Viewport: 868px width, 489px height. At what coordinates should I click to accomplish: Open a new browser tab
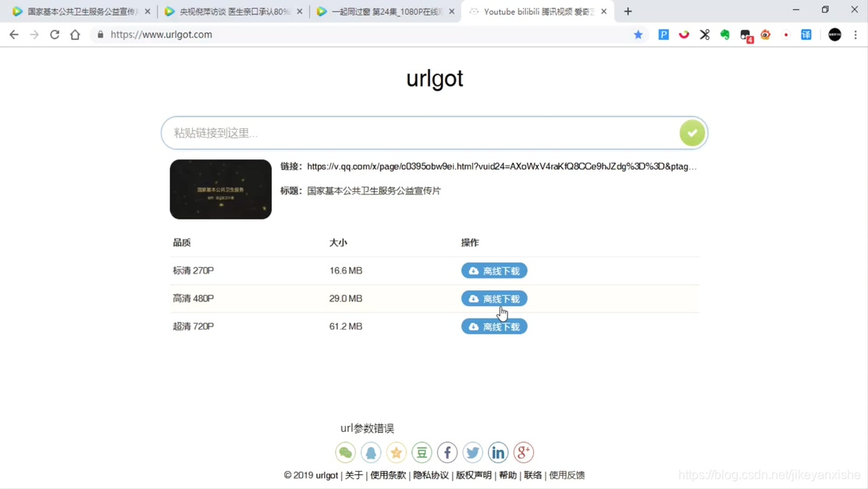[628, 11]
